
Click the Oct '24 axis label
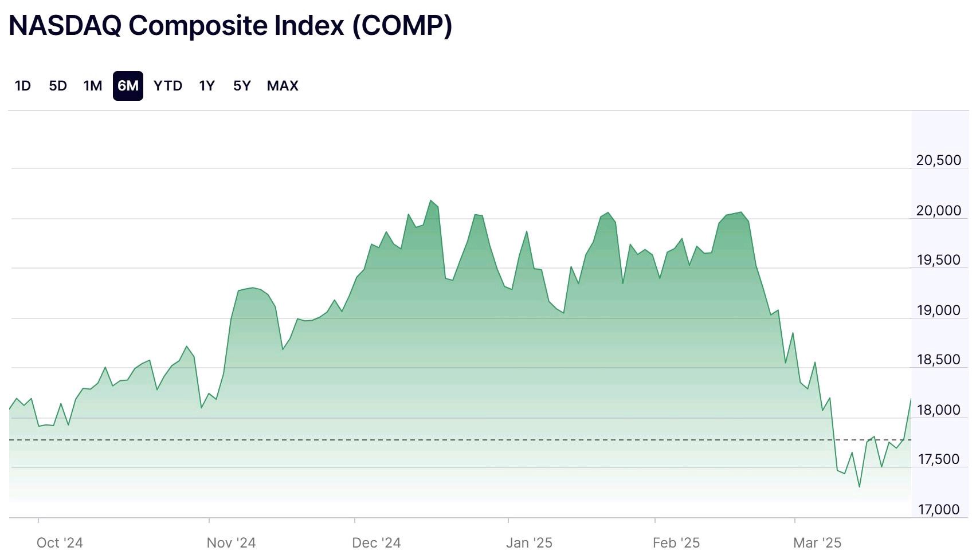point(60,542)
